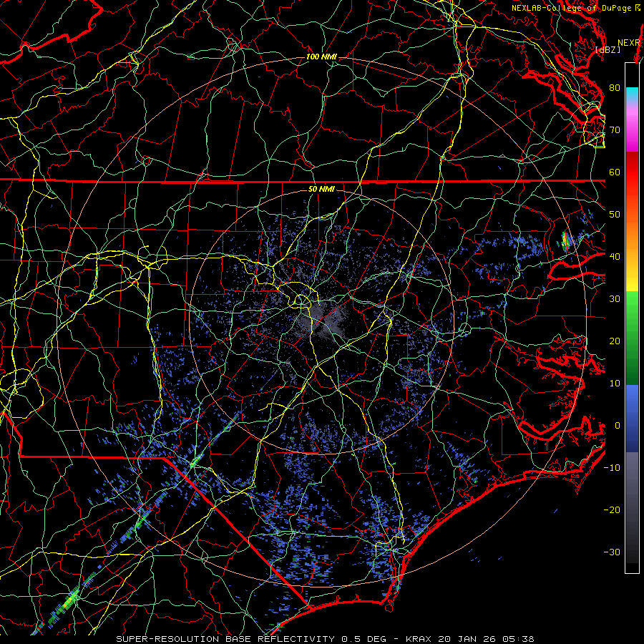Image resolution: width=644 pixels, height=644 pixels.
Task: Click the 50 value on the dBZ scale
Action: pyautogui.click(x=615, y=215)
